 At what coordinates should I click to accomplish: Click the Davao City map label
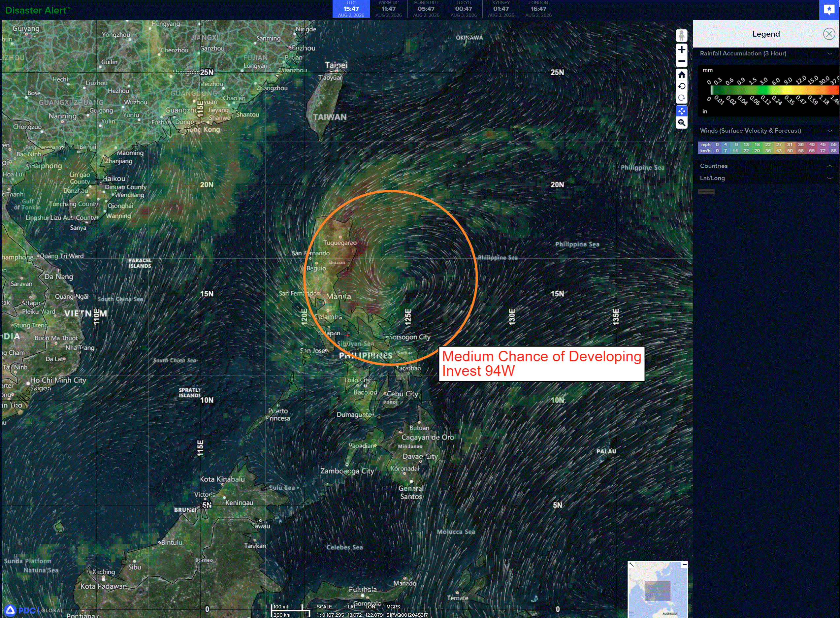pos(420,456)
